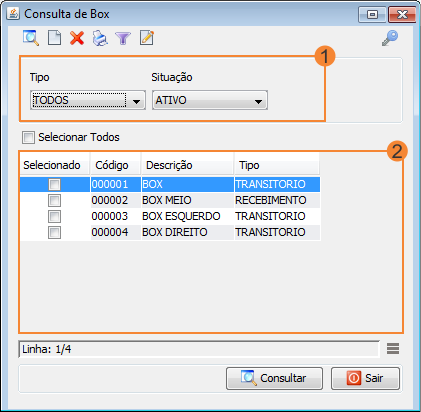Click the Linha 1/4 status field
This screenshot has height=412, width=421.
click(199, 349)
